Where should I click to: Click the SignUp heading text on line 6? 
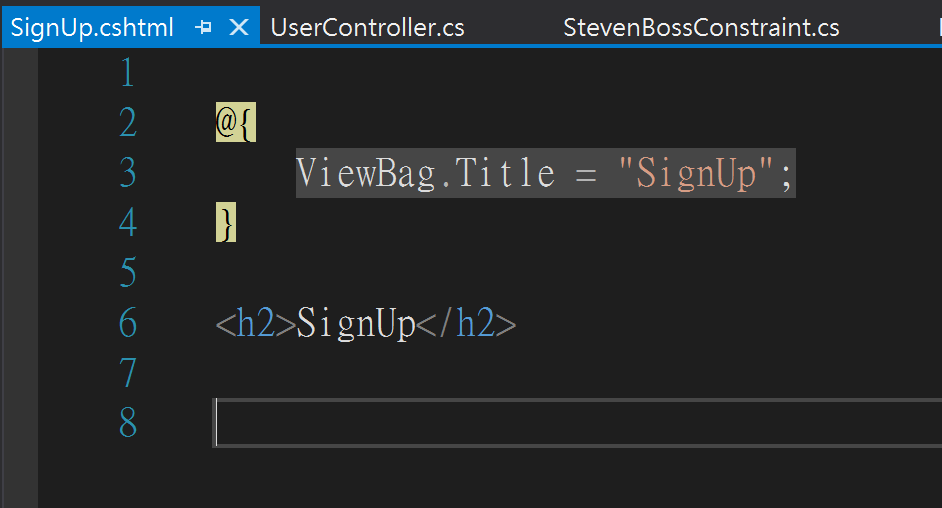[x=356, y=324]
